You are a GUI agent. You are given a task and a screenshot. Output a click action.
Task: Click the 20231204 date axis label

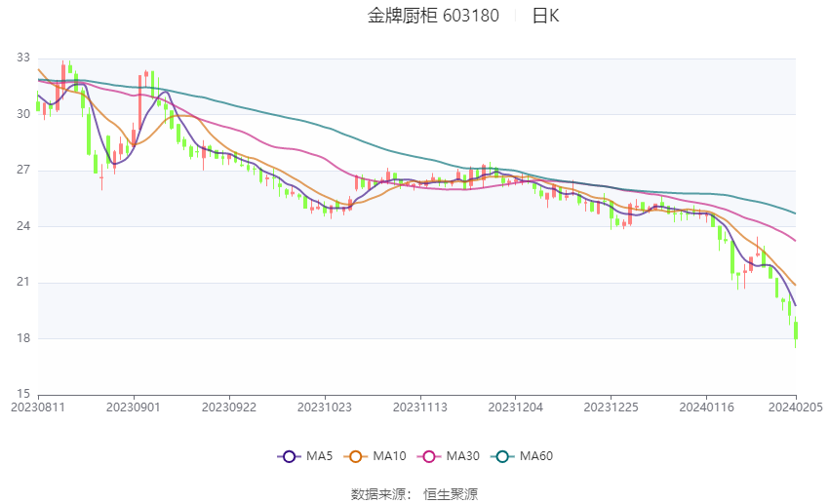pos(516,407)
